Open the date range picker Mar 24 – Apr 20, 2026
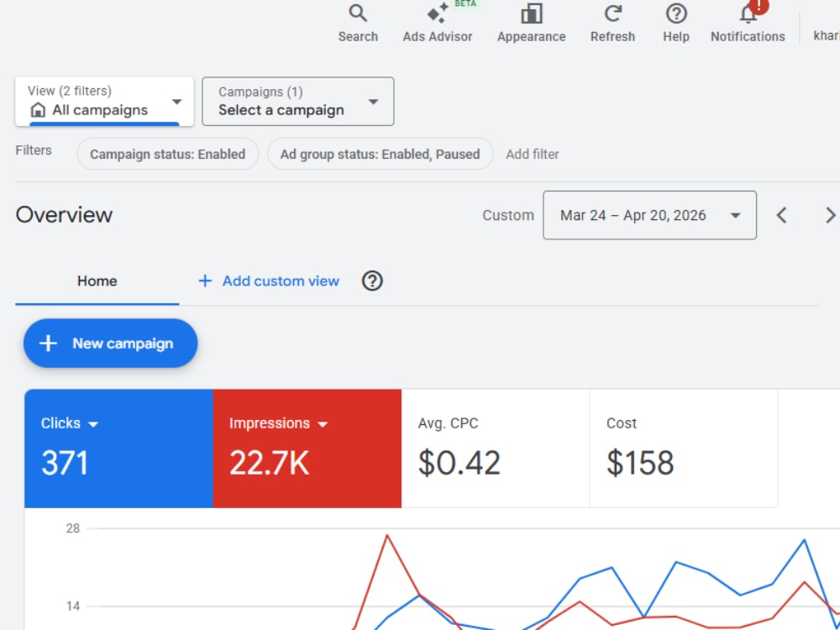Screen dimensions: 840x630 pyautogui.click(x=649, y=215)
